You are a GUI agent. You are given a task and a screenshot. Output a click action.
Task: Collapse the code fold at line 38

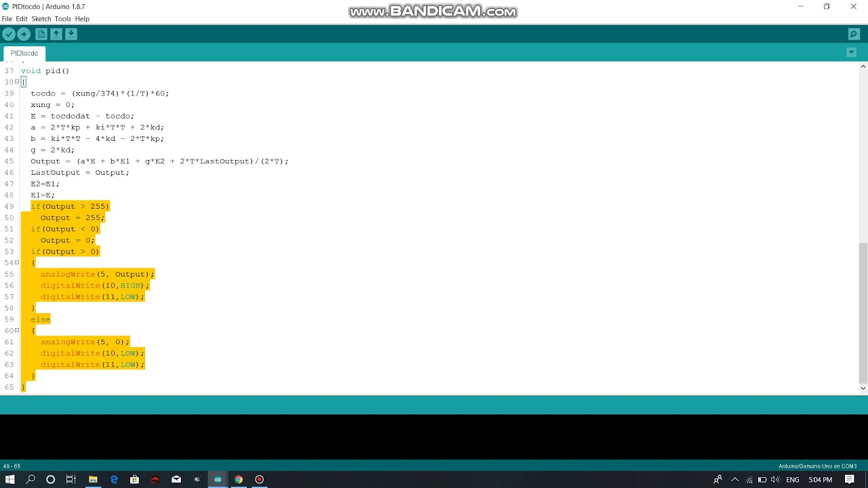[17, 82]
